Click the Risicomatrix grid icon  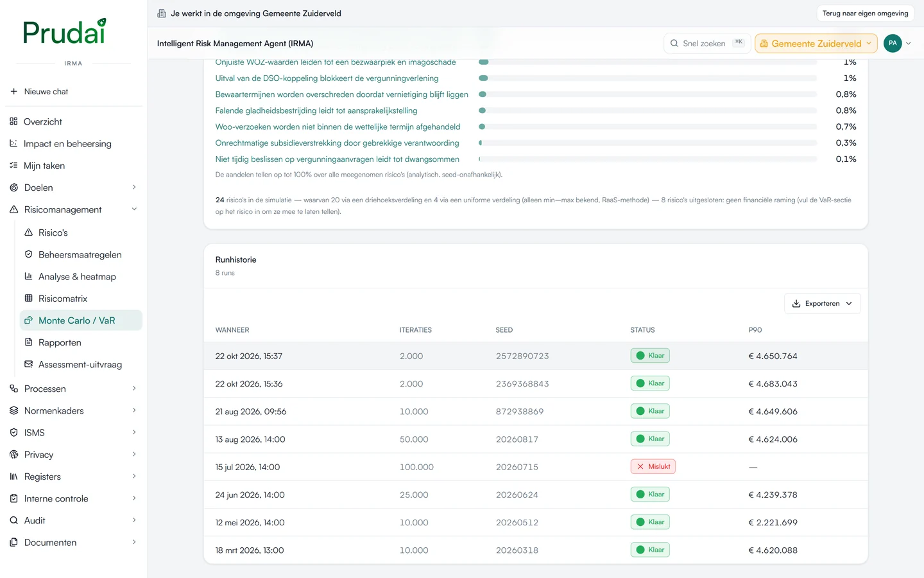[x=28, y=298]
